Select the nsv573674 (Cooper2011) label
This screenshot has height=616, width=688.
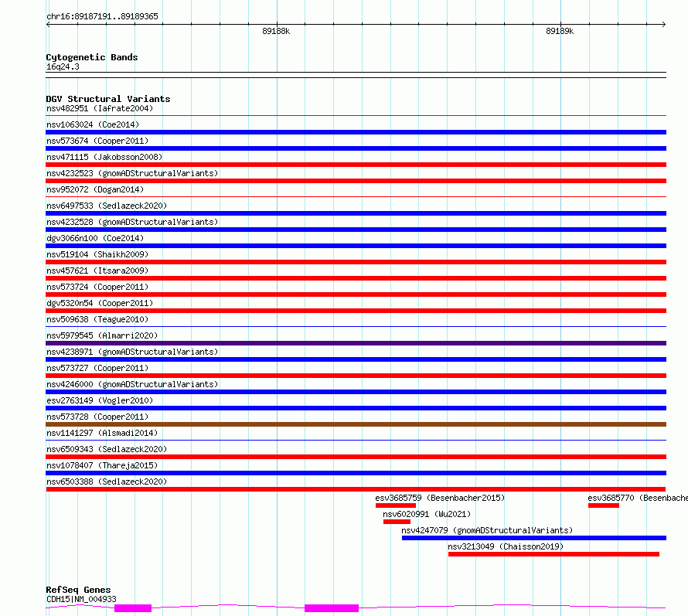97,141
